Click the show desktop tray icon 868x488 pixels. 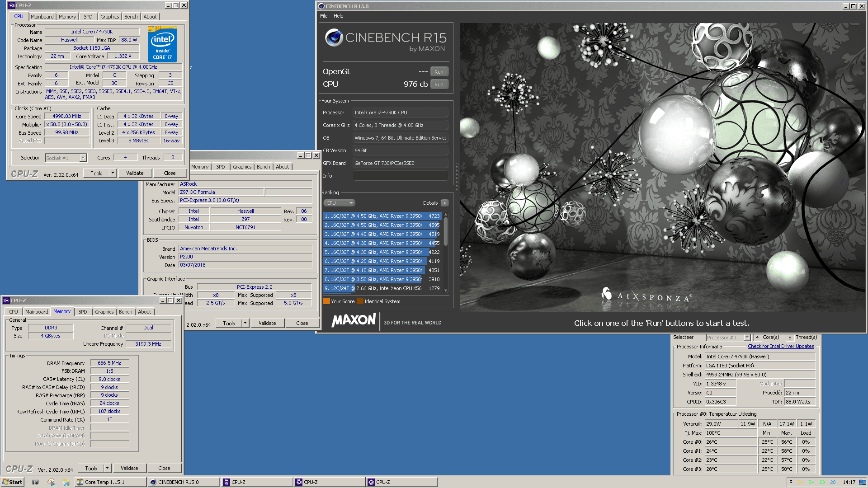click(x=863, y=482)
